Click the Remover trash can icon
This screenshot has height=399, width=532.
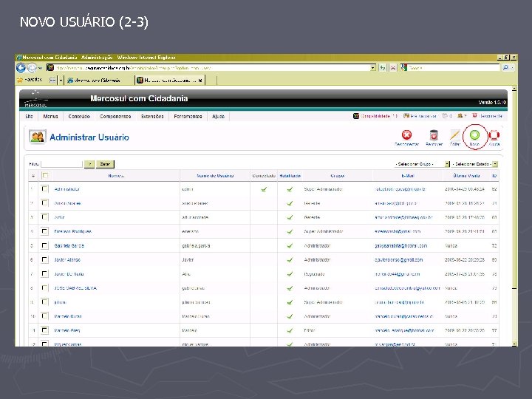point(434,135)
